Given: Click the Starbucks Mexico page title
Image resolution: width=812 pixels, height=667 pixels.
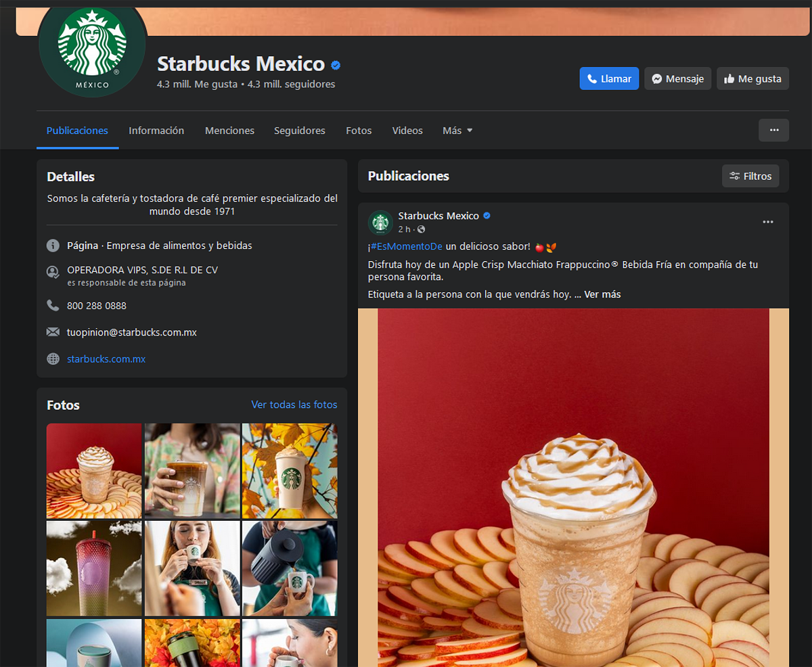Looking at the screenshot, I should 241,64.
